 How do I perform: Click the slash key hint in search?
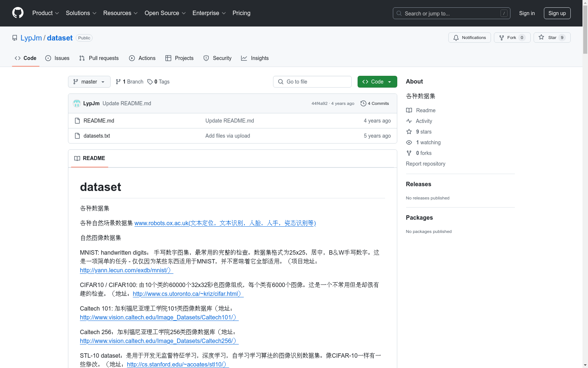click(504, 13)
